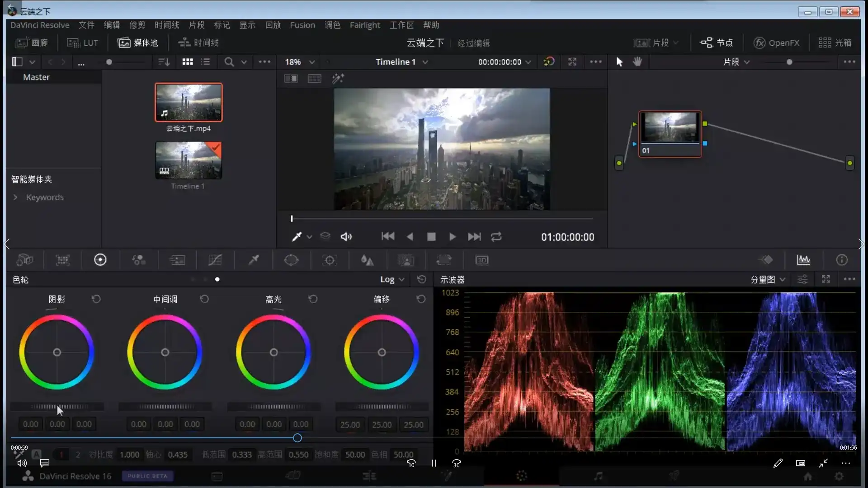The image size is (868, 488).
Task: Open the Curves palette icon
Action: [x=215, y=260]
